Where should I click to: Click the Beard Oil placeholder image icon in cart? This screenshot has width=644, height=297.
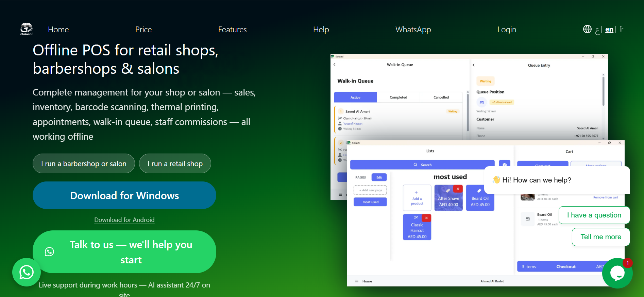(528, 219)
